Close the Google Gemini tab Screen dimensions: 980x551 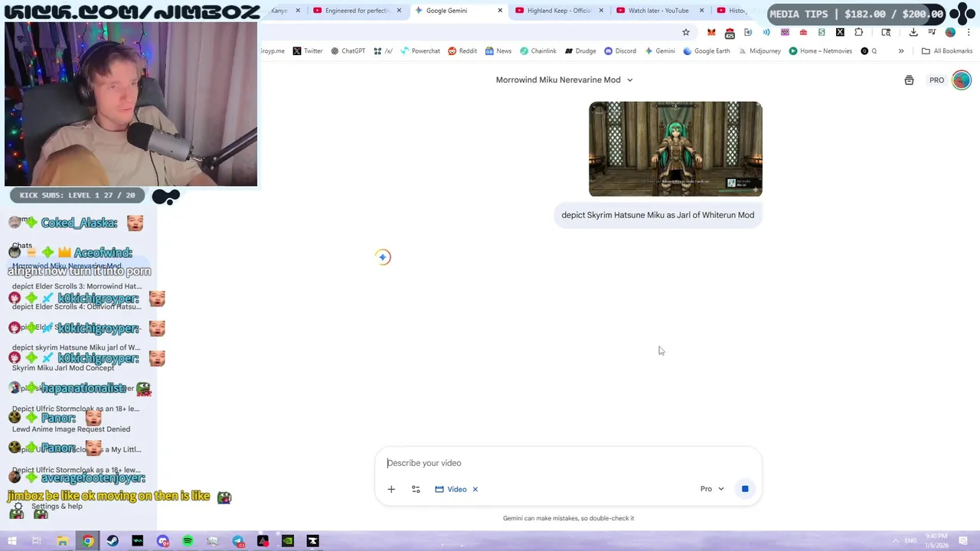(x=500, y=11)
